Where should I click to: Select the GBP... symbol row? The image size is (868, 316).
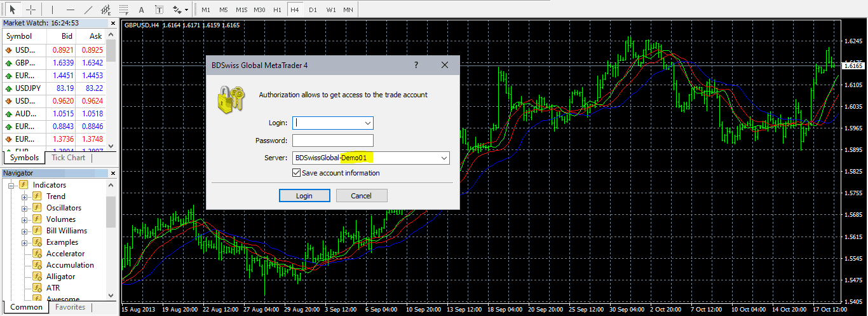(x=54, y=62)
